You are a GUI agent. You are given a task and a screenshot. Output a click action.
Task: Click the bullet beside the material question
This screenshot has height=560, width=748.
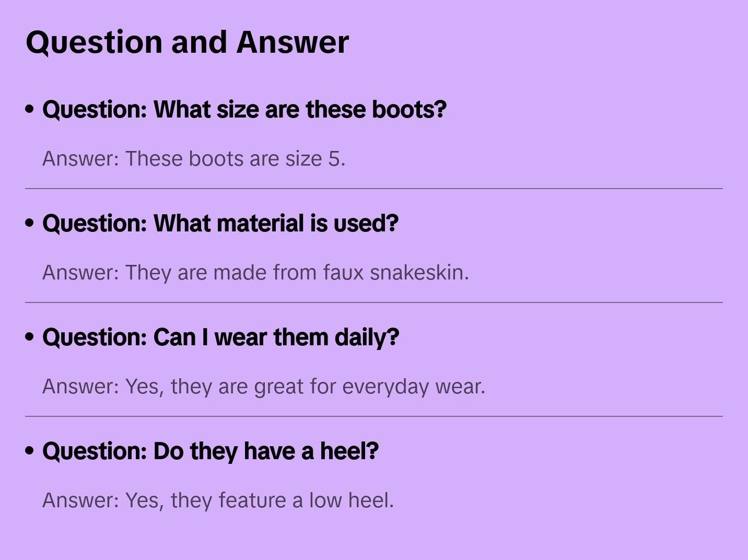pyautogui.click(x=30, y=223)
